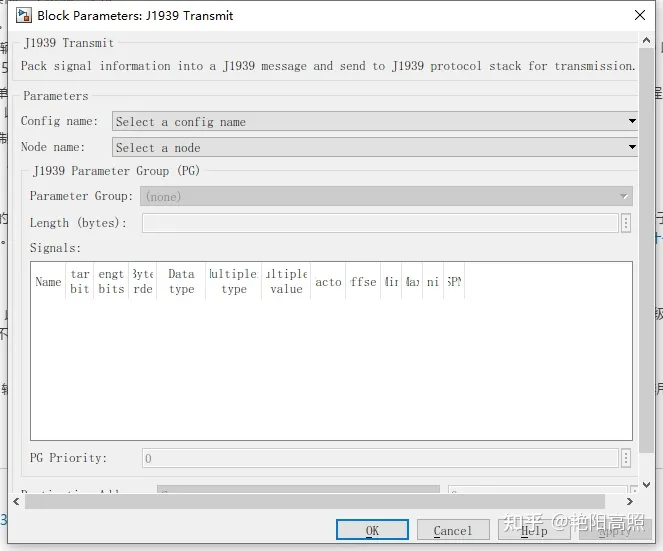
Task: Click the Help button
Action: (534, 530)
